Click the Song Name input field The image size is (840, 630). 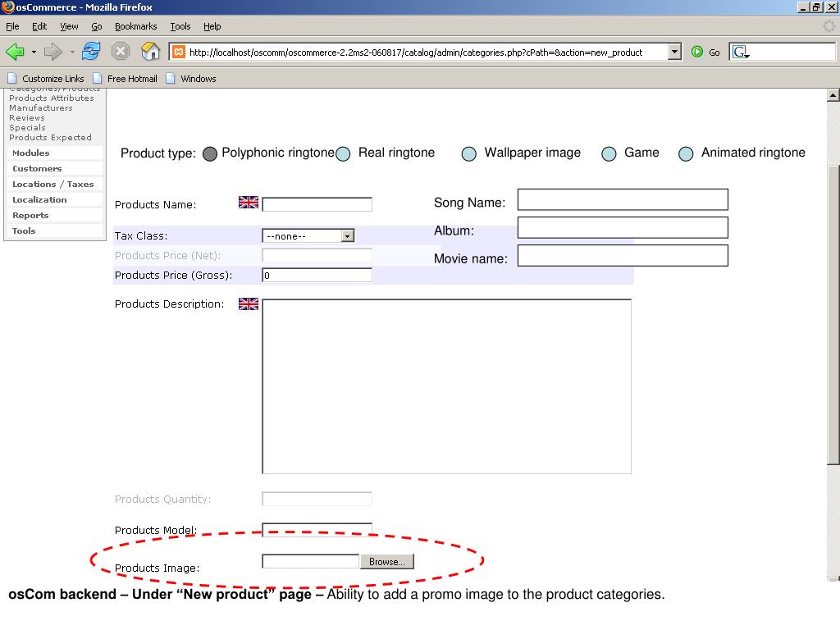coord(623,199)
